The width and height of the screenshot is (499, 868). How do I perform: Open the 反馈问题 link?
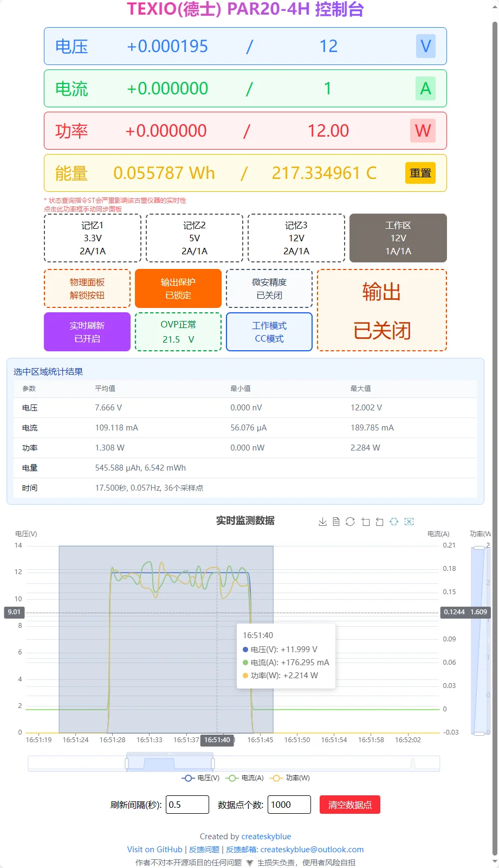204,850
